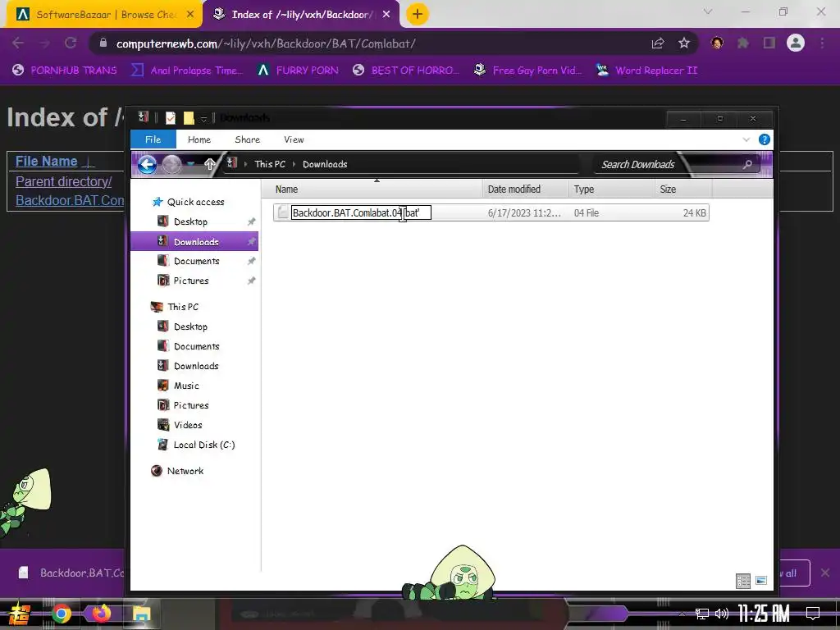This screenshot has width=840, height=630.
Task: Open the File tab in Explorer
Action: click(153, 139)
